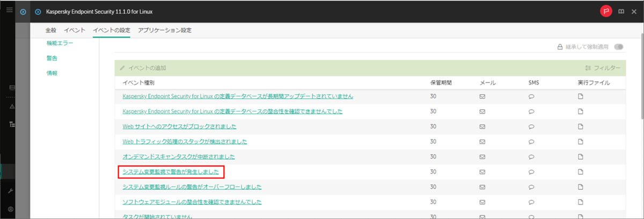The height and width of the screenshot is (219, 644).
Task: Click the 実行ファイル column header
Action: 594,83
